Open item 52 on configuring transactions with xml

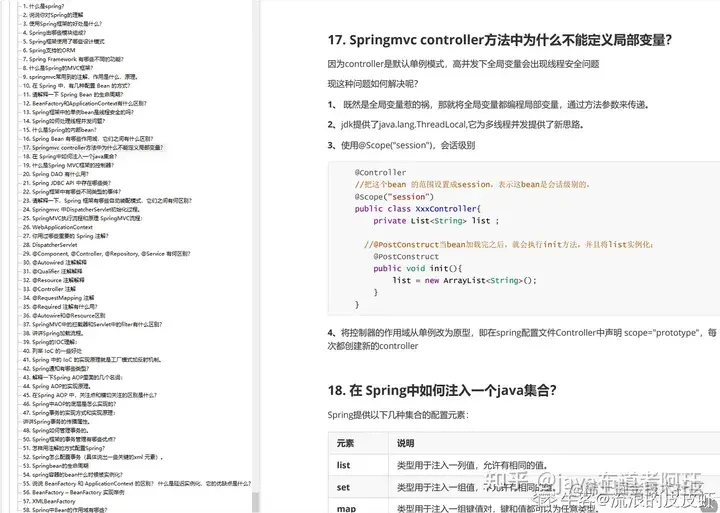94,457
